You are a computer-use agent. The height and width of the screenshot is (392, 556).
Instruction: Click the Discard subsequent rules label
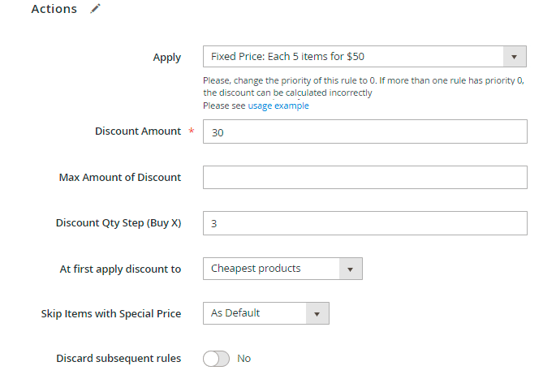point(119,358)
